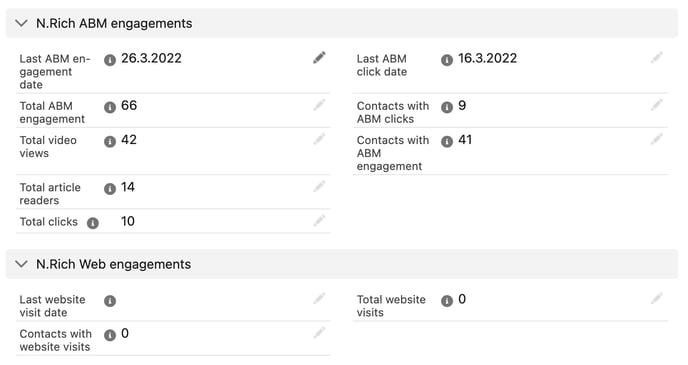
Task: Select Total article readers value 14
Action: 128,187
